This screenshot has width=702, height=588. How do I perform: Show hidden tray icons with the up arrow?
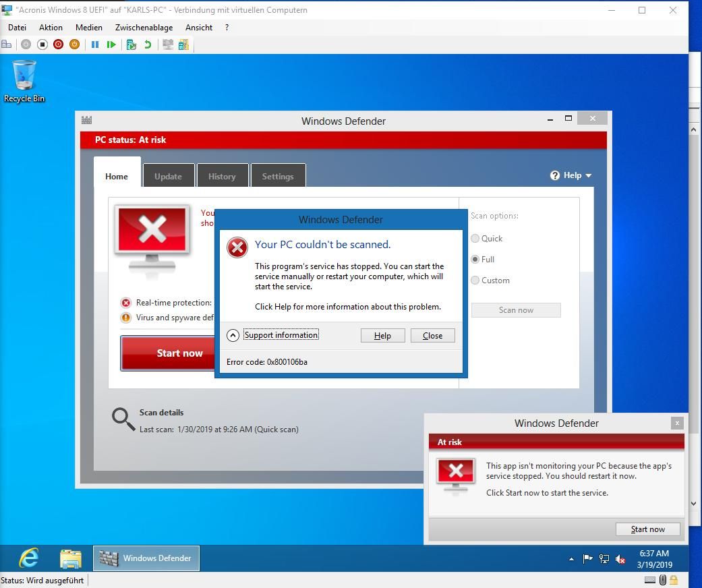point(571,559)
